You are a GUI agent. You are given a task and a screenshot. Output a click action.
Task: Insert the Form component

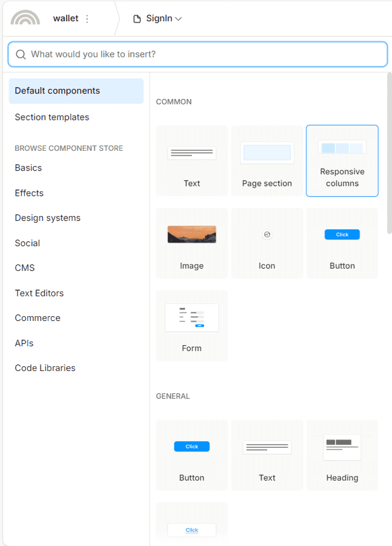pos(192,326)
